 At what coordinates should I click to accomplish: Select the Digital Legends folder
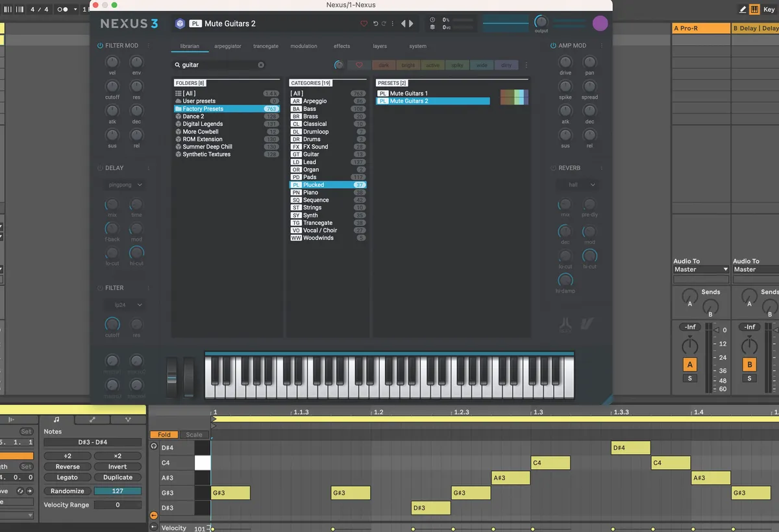[x=226, y=124]
